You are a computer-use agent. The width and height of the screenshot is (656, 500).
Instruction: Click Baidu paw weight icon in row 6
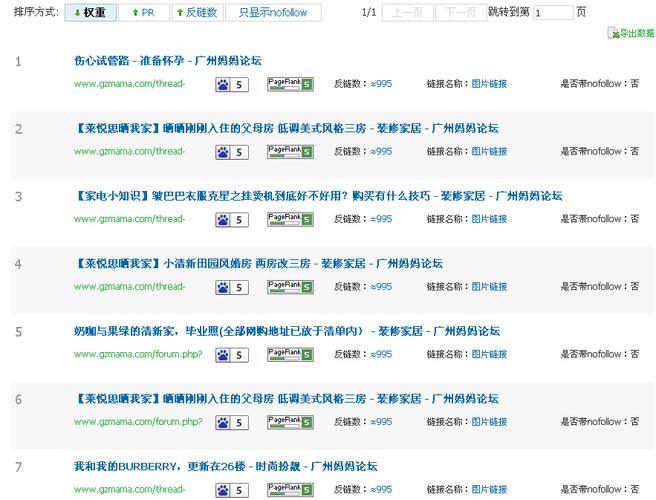pos(232,423)
